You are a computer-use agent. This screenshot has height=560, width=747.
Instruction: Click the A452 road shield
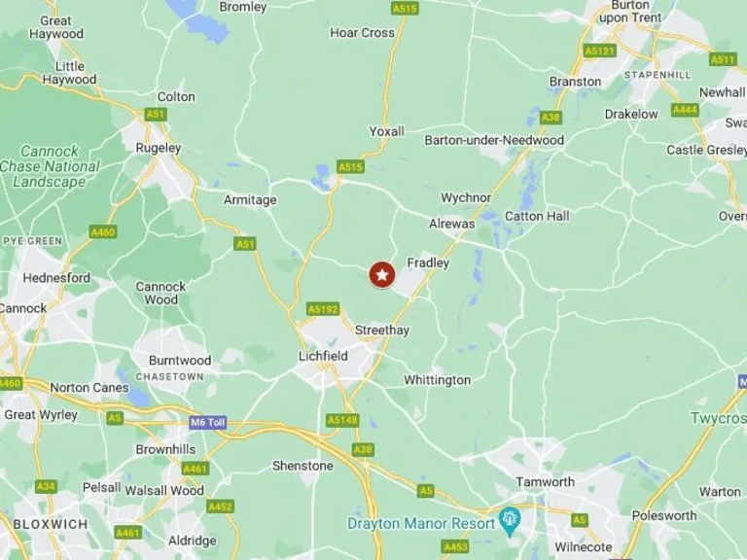[x=220, y=507]
